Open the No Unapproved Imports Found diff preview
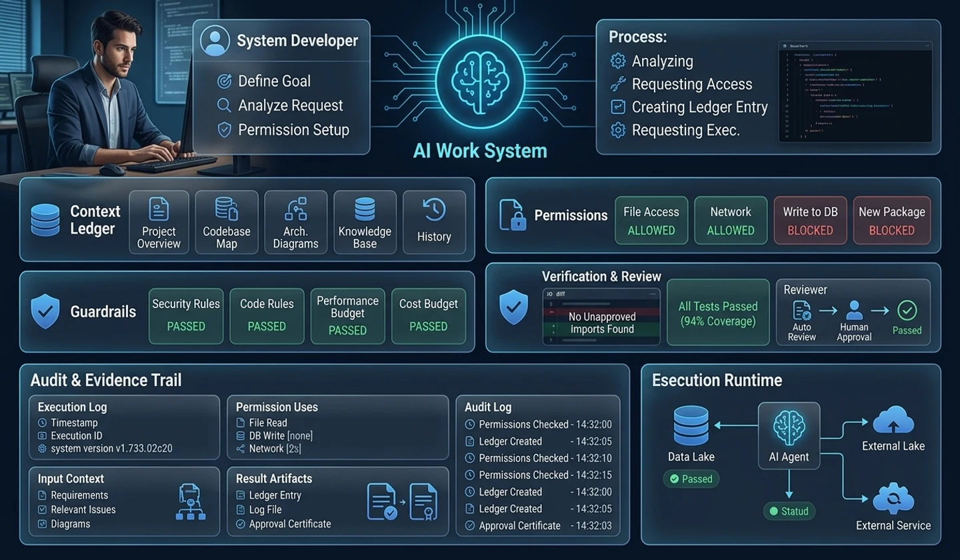 [601, 317]
